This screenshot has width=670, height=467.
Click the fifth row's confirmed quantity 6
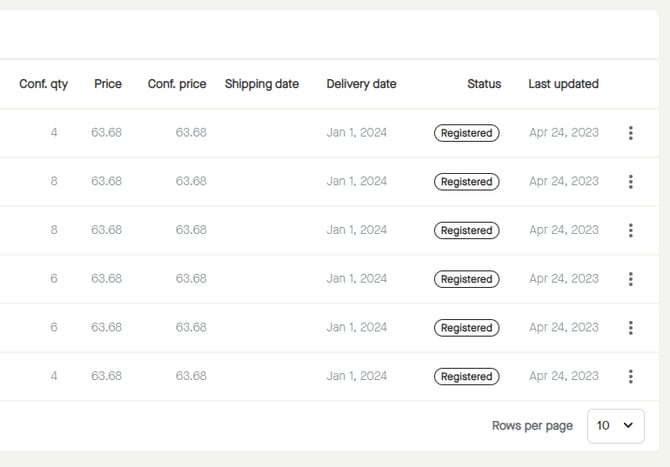click(54, 327)
